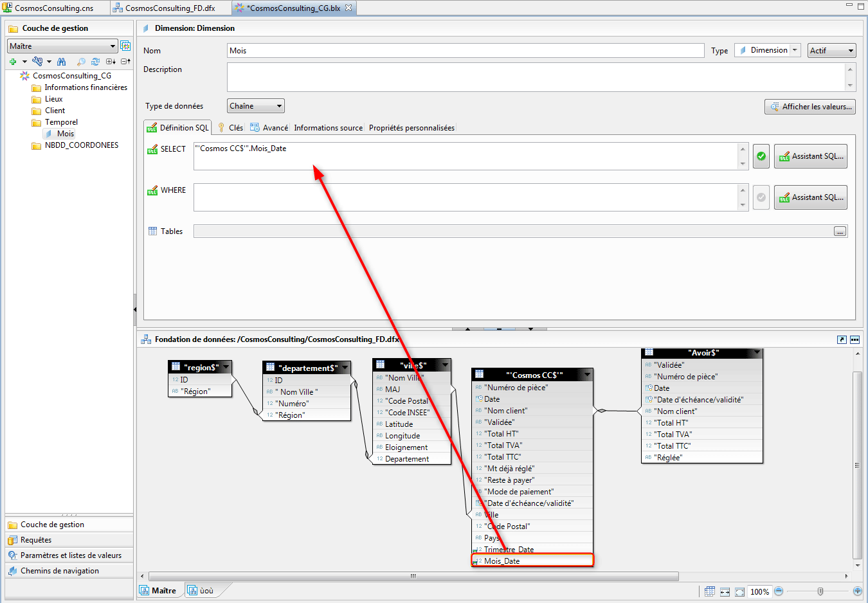
Task: Click the green plus insert icon
Action: [13, 62]
